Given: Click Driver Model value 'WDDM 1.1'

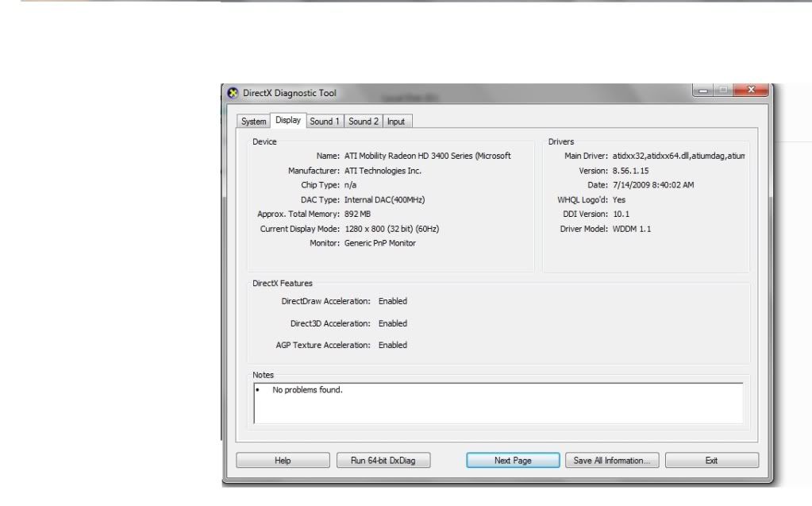Looking at the screenshot, I should point(632,229).
